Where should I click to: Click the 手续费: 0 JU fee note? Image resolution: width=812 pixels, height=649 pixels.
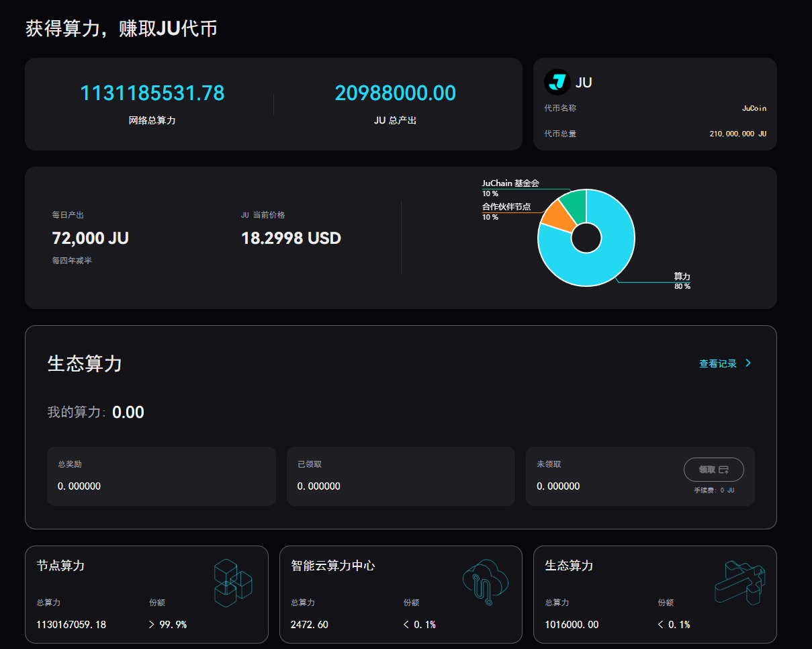point(714,490)
